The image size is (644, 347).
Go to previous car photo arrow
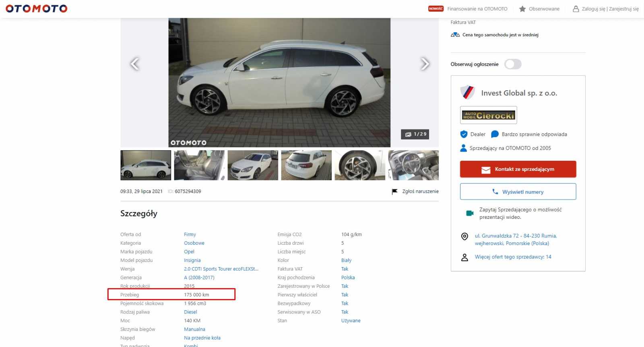coord(135,64)
